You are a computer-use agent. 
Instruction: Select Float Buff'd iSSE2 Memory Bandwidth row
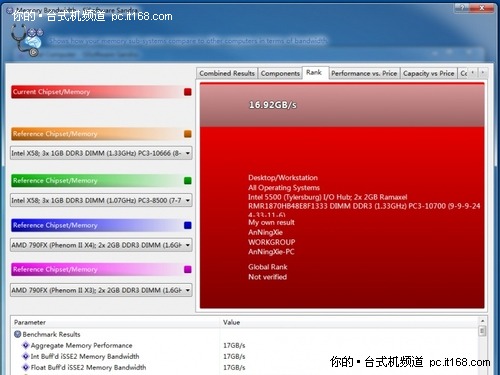245,367
